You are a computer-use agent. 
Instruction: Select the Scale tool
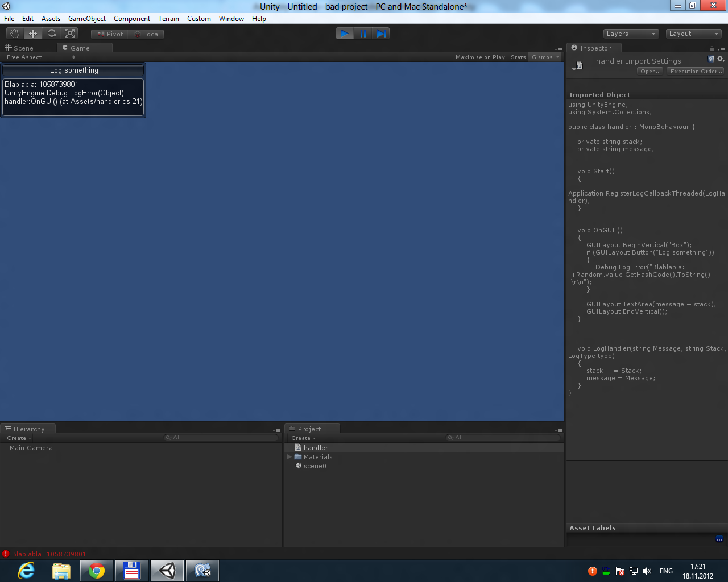point(69,34)
